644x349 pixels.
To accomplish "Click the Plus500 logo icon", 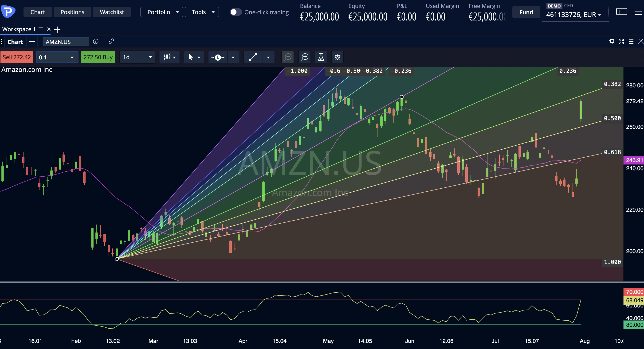I will click(8, 12).
